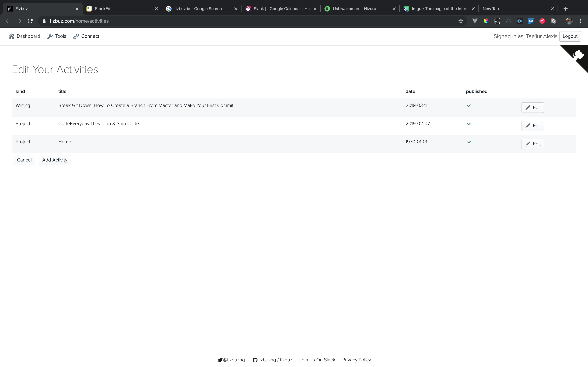Expand browser tab for Google Calendar Slack

click(279, 8)
